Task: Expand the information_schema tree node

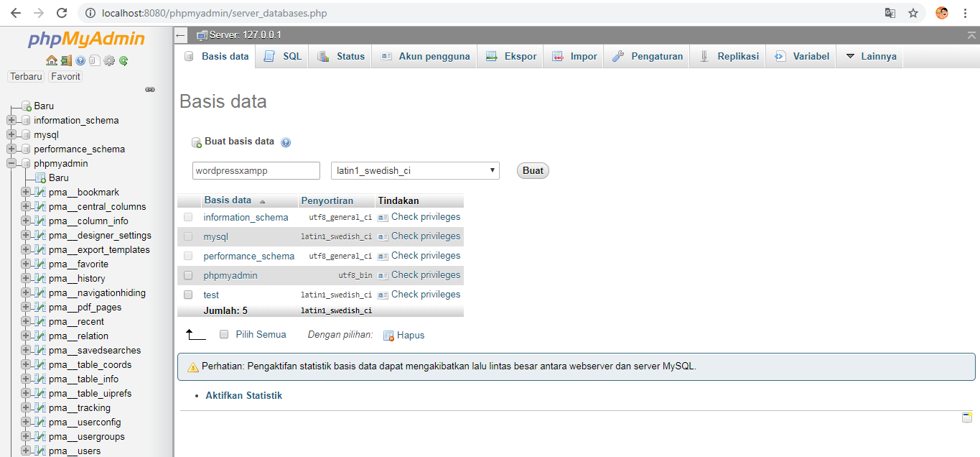Action: (11, 120)
